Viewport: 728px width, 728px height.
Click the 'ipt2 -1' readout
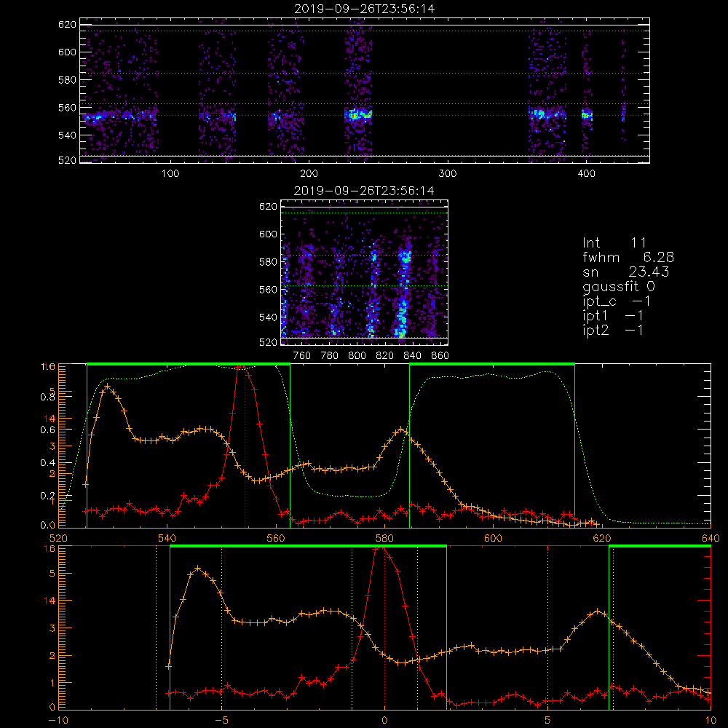(x=613, y=330)
